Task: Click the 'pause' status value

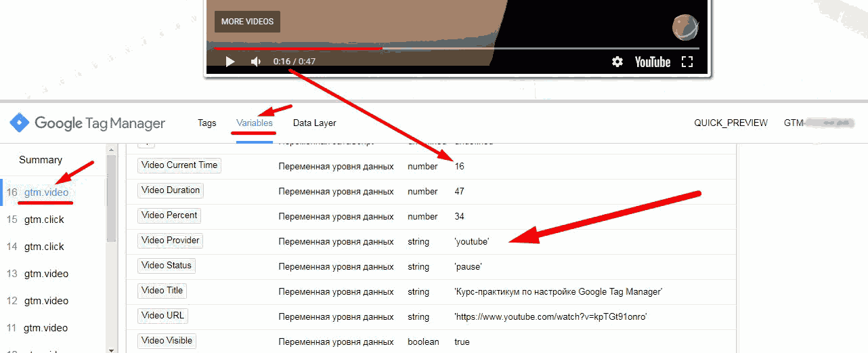Action: click(469, 267)
